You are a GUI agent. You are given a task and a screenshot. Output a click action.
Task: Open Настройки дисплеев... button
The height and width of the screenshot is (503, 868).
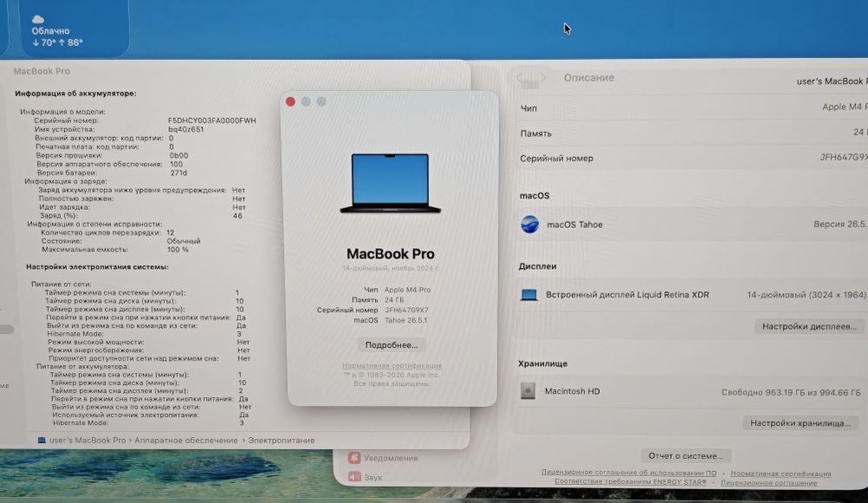point(809,326)
